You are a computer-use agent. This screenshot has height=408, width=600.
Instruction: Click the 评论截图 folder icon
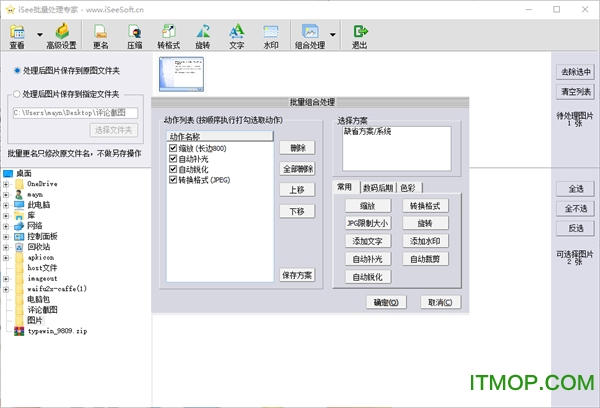[x=19, y=310]
